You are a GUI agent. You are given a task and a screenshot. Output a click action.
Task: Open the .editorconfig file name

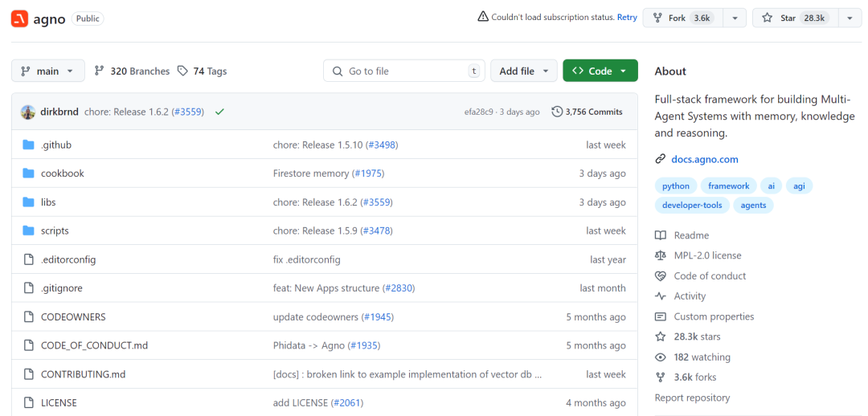coord(68,259)
